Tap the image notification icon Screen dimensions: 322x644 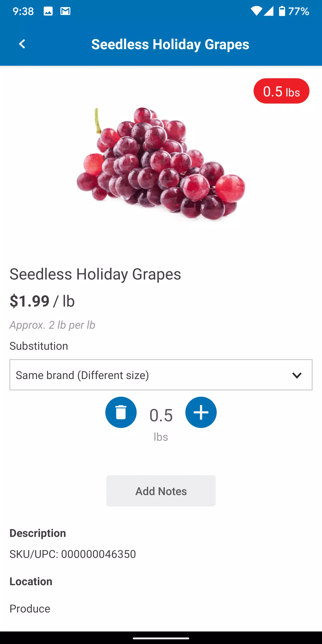(x=48, y=11)
